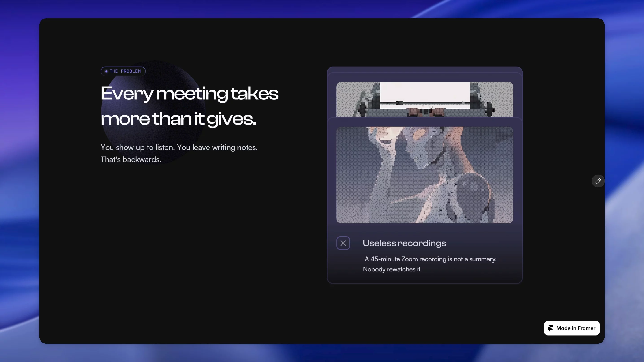Click You show up to listen text
Viewport: 644px width, 362px height.
tap(137, 147)
